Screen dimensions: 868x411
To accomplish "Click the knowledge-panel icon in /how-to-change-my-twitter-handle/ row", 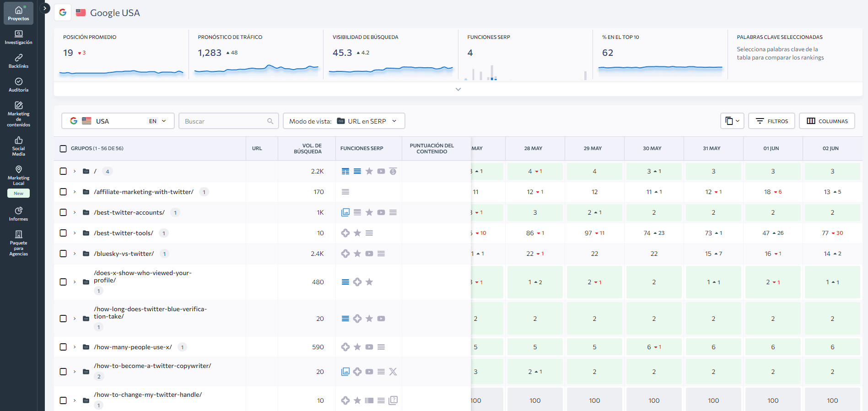I will coord(393,400).
